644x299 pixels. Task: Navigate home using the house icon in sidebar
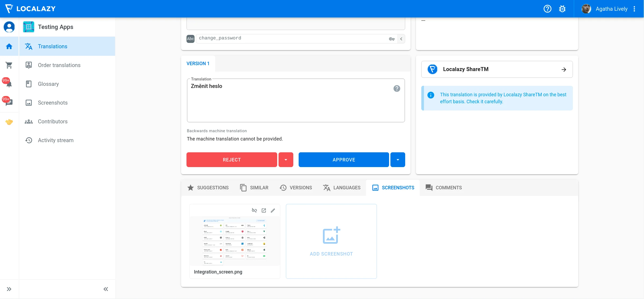click(x=9, y=46)
